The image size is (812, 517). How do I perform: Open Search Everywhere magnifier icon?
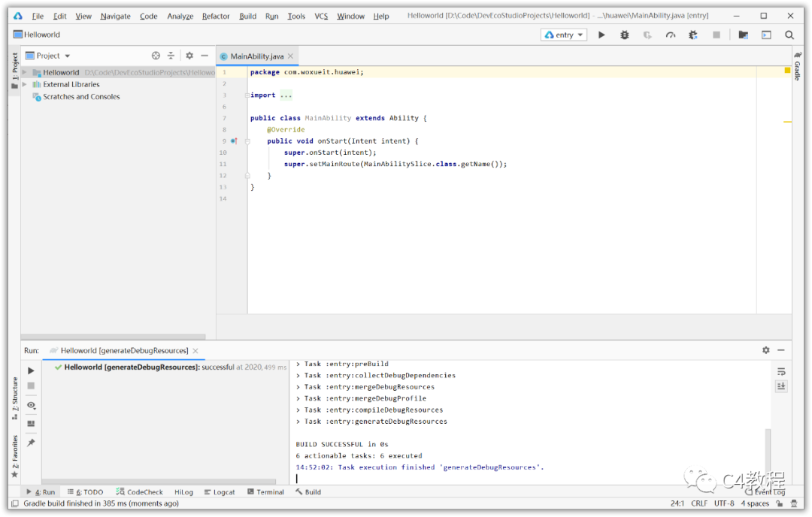[x=789, y=35]
